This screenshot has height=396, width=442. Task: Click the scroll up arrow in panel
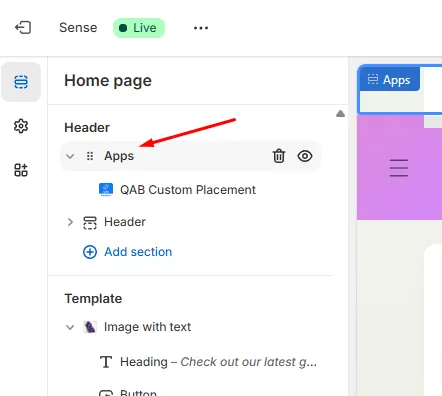[x=340, y=114]
